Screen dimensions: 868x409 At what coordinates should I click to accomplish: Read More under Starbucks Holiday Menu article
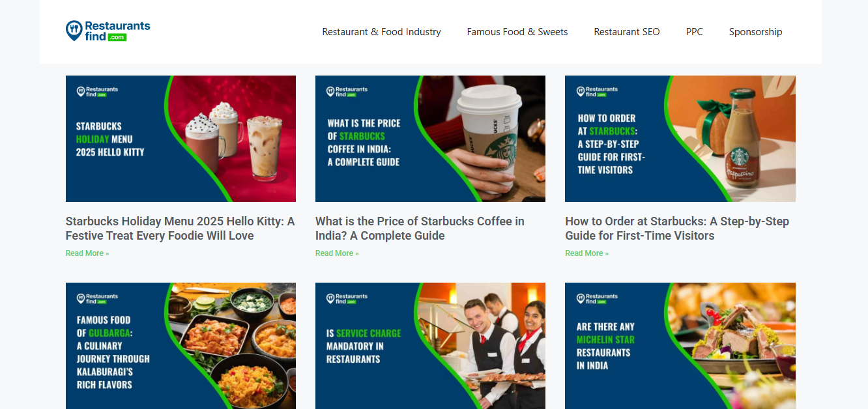(87, 253)
